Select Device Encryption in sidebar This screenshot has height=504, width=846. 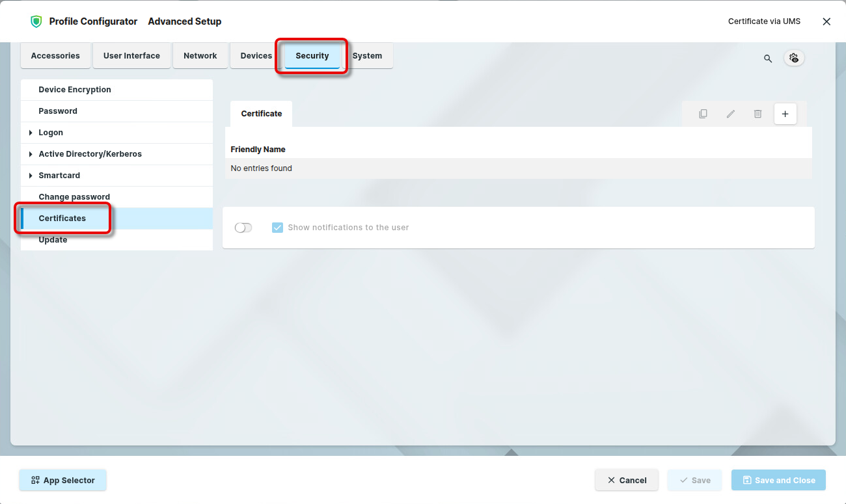(x=75, y=90)
